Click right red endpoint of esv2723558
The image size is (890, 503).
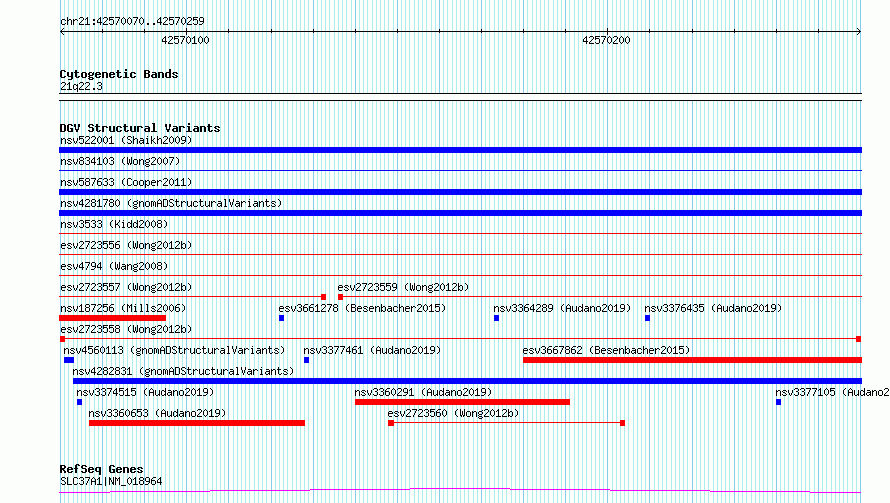tap(858, 339)
